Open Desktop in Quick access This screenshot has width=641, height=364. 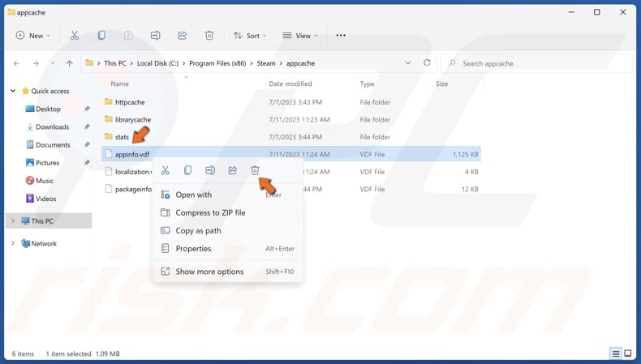(x=48, y=109)
